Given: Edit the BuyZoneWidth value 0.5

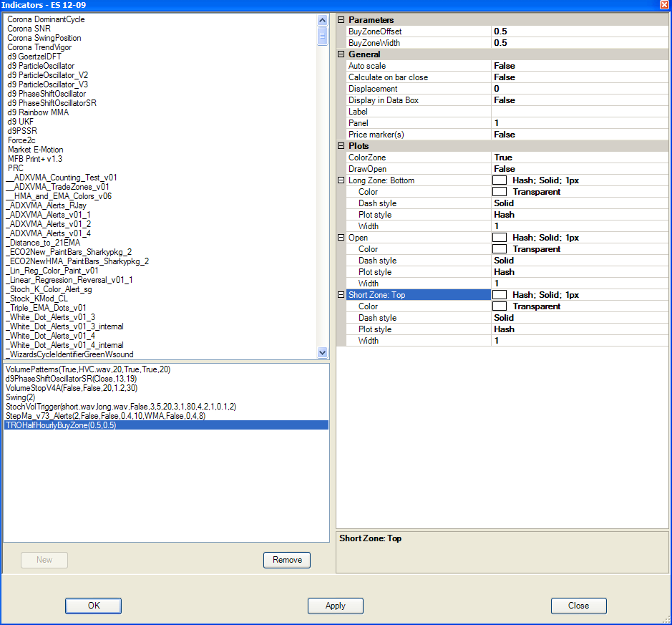Looking at the screenshot, I should 580,43.
